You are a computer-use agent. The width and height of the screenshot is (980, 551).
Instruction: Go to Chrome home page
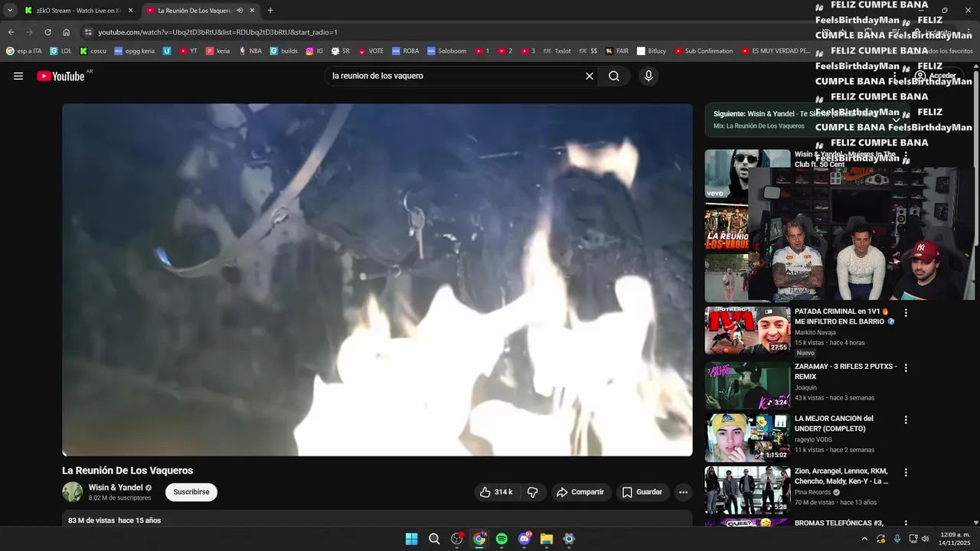[x=66, y=32]
